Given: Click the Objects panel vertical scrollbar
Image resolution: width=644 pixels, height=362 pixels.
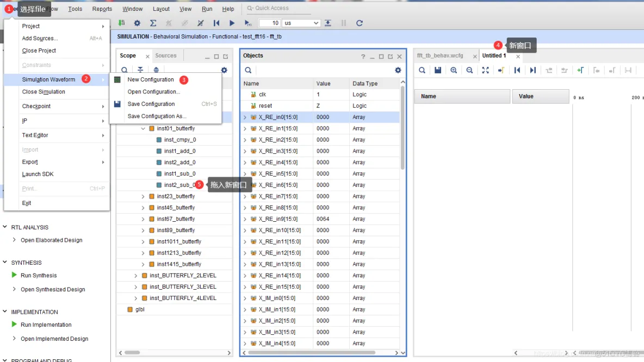Looking at the screenshot, I should coord(403,128).
